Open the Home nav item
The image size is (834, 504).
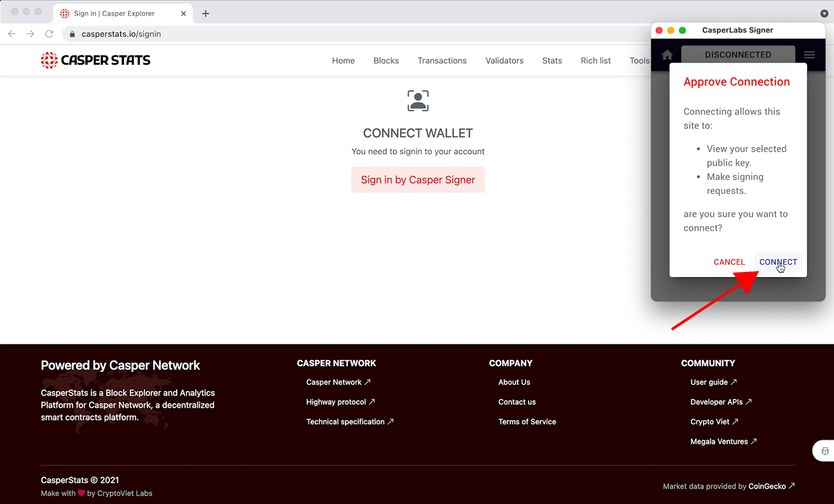pyautogui.click(x=343, y=60)
